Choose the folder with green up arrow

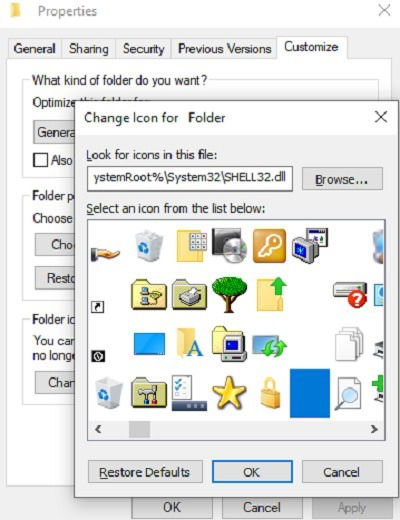coord(271,295)
